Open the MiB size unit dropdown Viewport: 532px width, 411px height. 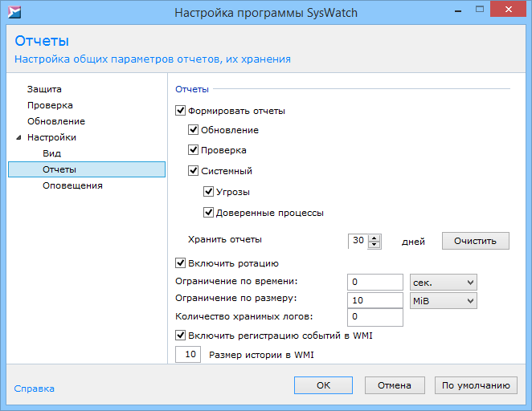pos(443,300)
